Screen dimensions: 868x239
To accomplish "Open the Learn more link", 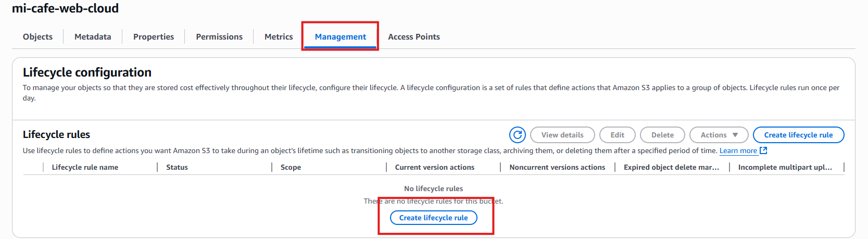I will (738, 150).
